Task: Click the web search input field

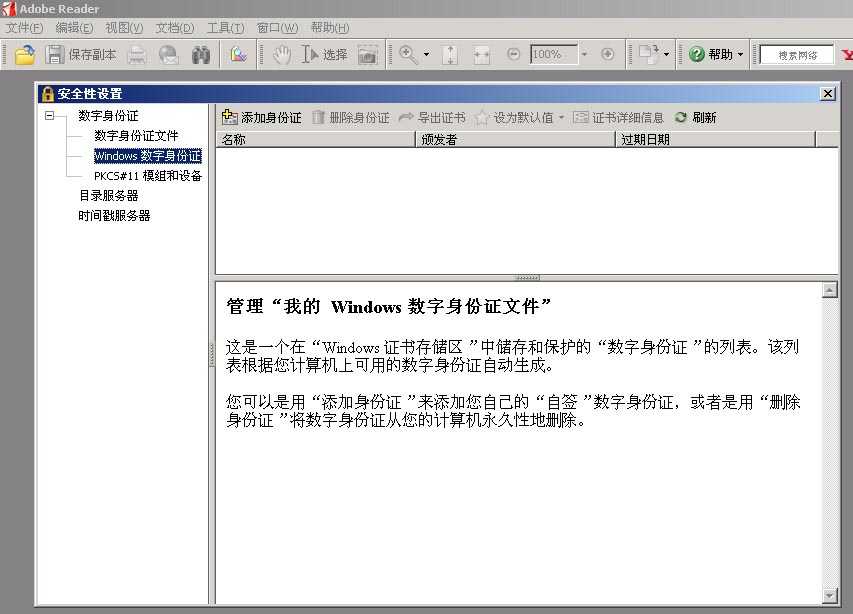Action: click(797, 55)
